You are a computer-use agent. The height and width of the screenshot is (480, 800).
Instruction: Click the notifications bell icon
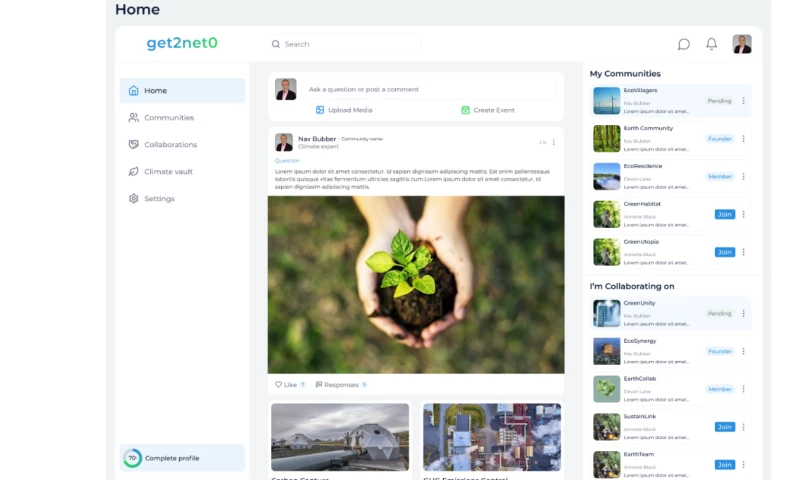tap(712, 44)
